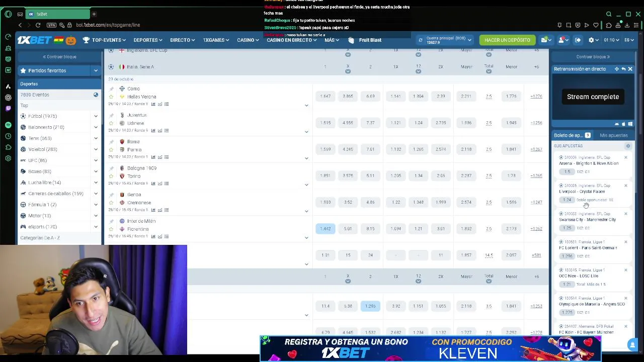Image resolution: width=644 pixels, height=362 pixels.
Task: Open browser downloads icon
Action: click(627, 25)
